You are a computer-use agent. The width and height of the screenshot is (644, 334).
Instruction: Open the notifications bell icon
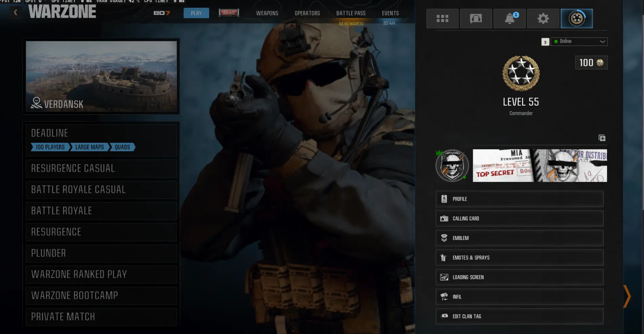pos(509,19)
